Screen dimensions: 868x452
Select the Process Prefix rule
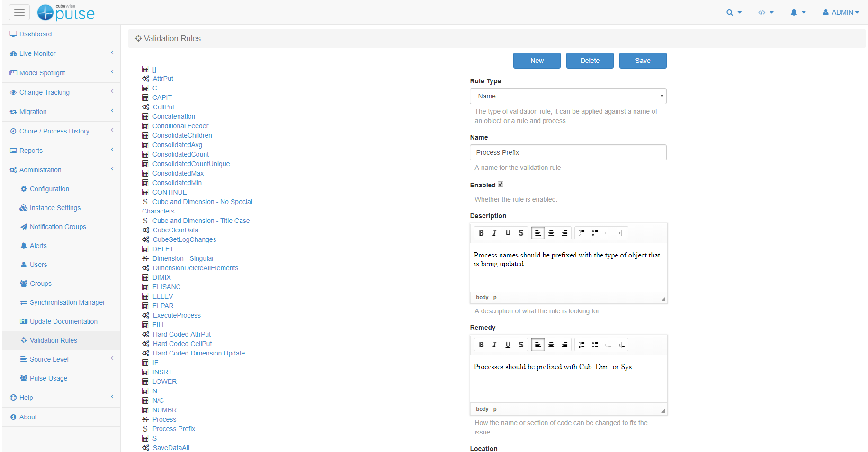click(174, 429)
